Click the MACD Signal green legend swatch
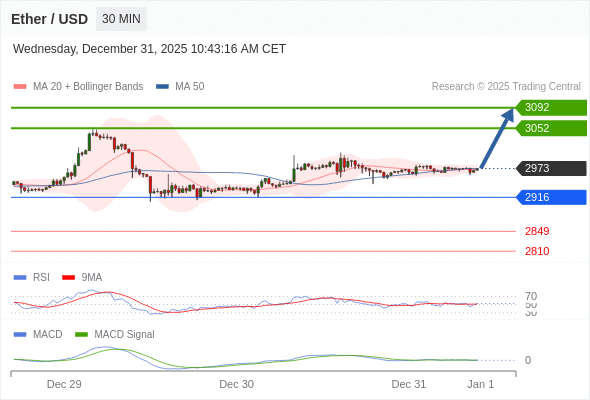 [81, 335]
